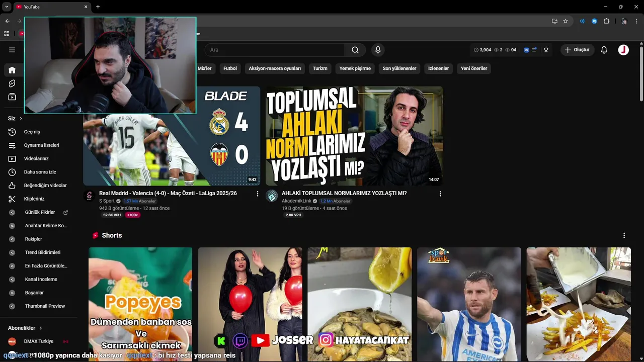Open AkademikLink channel avatar
644x362 pixels.
pos(272,196)
